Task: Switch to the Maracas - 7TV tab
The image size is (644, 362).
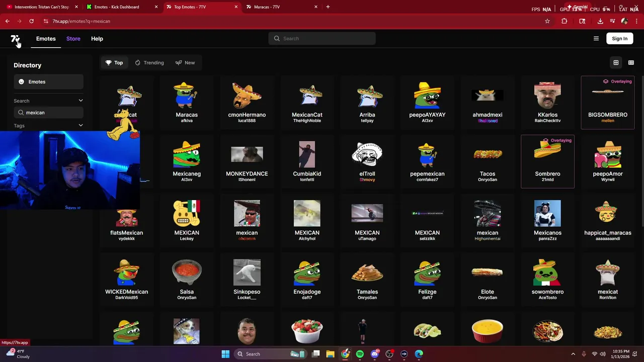Action: (281, 7)
